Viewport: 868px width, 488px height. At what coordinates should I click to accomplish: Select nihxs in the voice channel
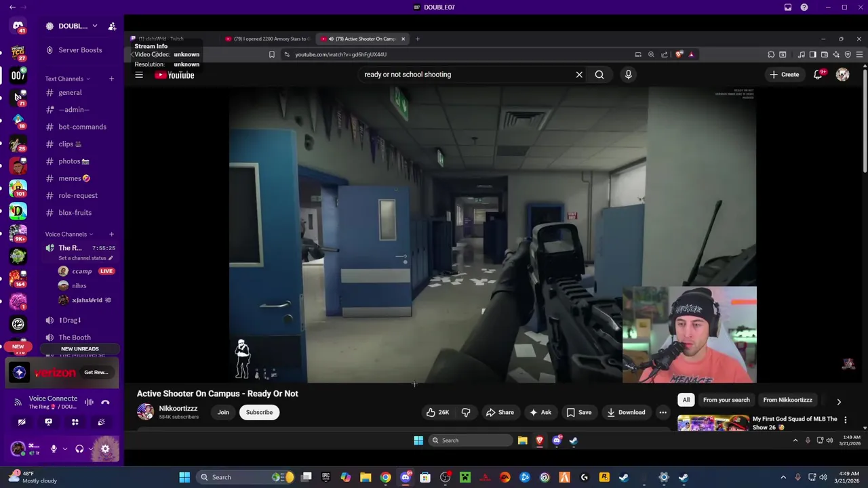pos(79,286)
